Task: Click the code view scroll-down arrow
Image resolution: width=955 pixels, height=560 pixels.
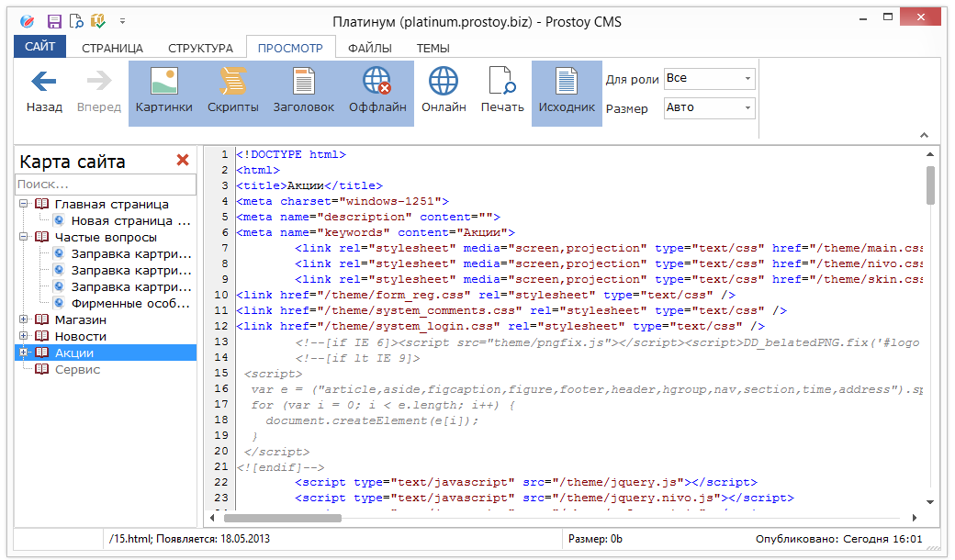Action: (x=930, y=502)
